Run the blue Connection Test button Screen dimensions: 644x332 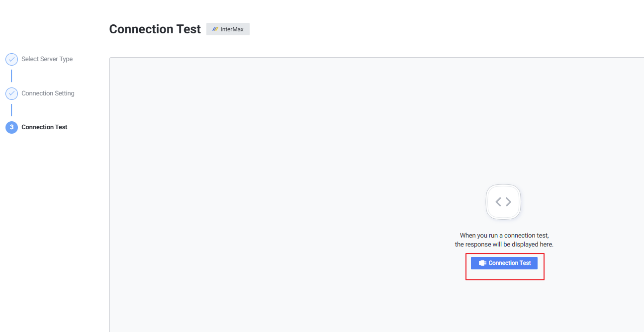click(x=504, y=263)
